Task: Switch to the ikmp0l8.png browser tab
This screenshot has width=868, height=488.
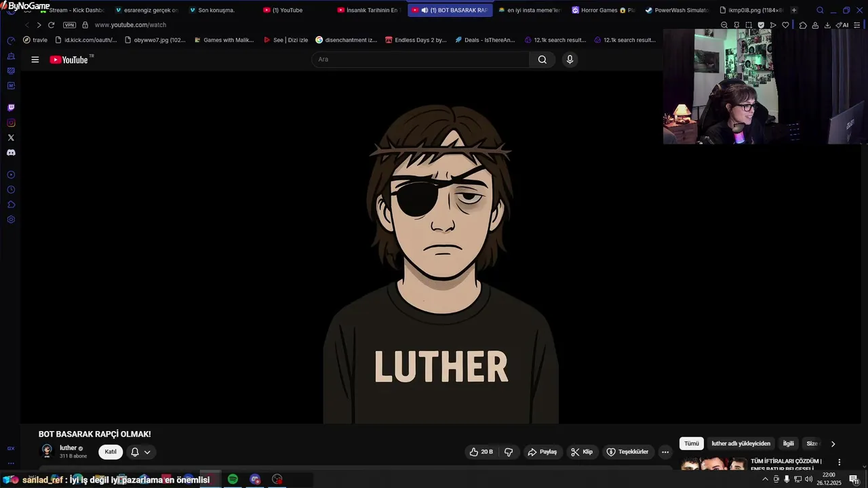Action: tap(751, 10)
